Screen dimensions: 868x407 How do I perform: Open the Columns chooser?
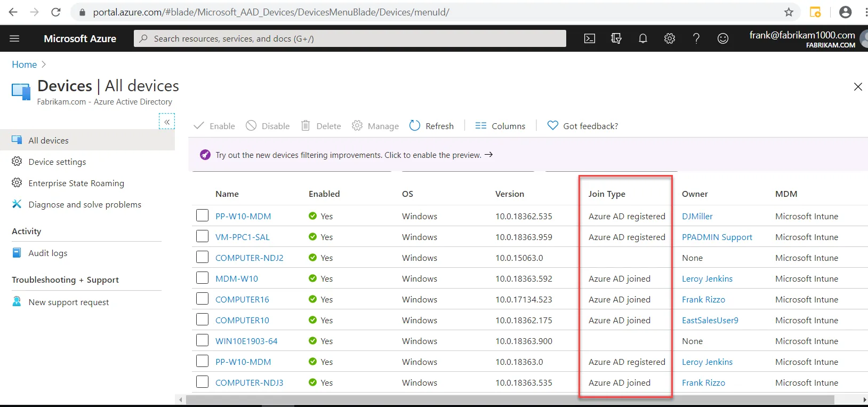[x=500, y=126]
